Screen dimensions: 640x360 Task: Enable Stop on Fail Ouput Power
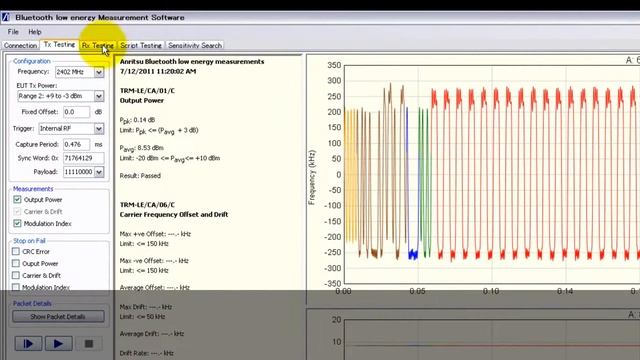[x=16, y=263]
